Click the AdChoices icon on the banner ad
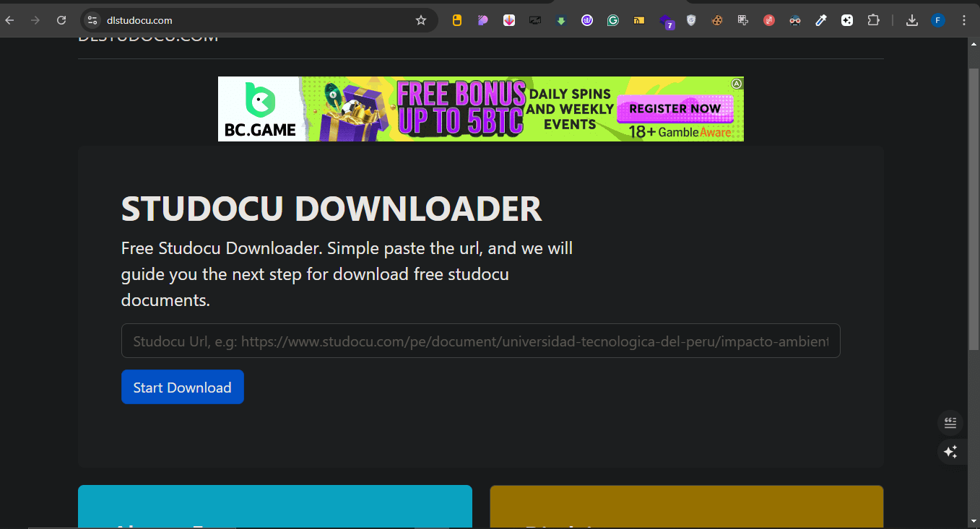This screenshot has width=980, height=529. pyautogui.click(x=736, y=84)
